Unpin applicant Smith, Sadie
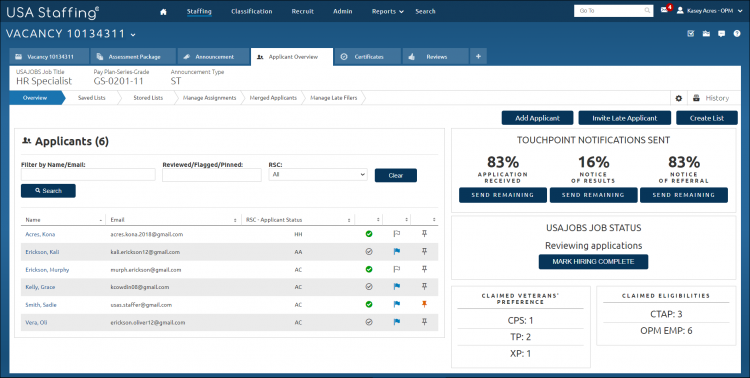The width and height of the screenshot is (750, 378). coord(424,304)
